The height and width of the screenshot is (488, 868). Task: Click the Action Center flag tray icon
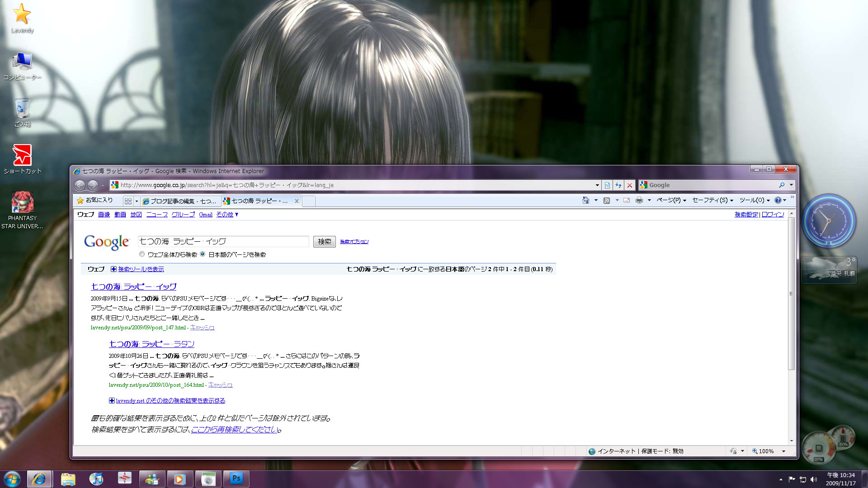(x=792, y=479)
